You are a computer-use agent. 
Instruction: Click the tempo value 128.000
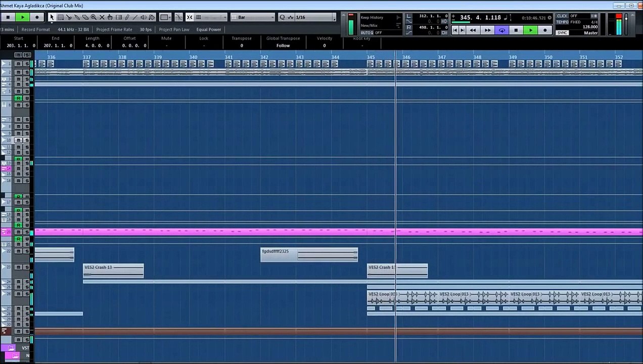[589, 27]
